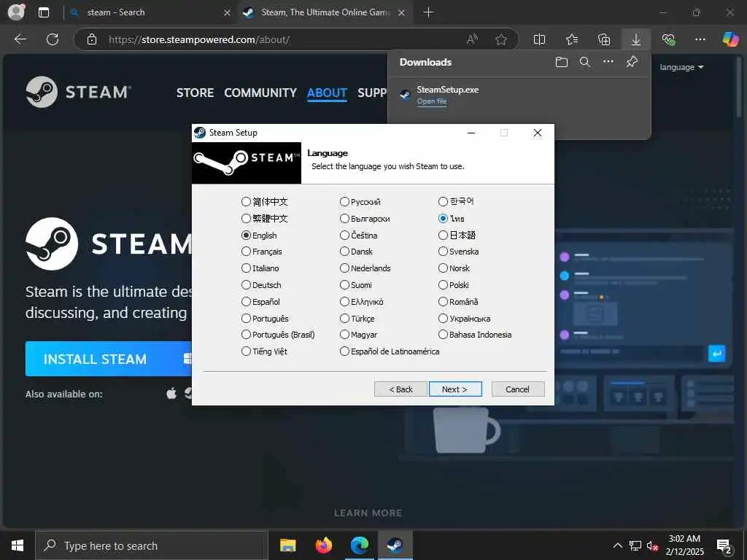
Task: Click the Steam logo in page header
Action: point(79,92)
